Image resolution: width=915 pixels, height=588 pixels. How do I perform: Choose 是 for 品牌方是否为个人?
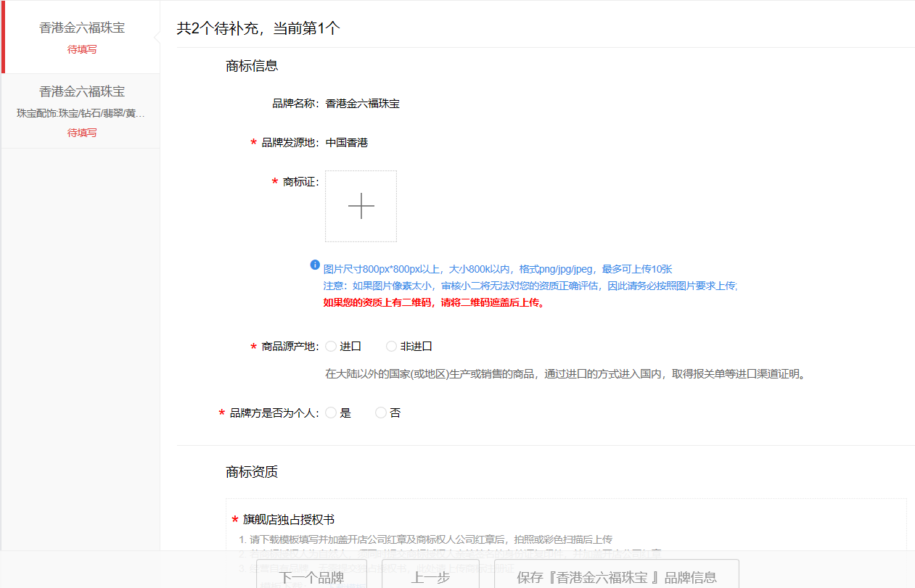(331, 412)
